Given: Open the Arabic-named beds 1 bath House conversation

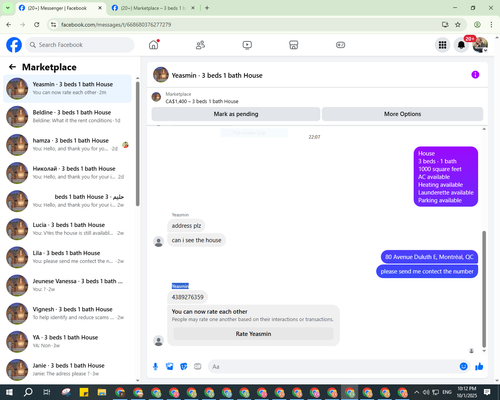Looking at the screenshot, I should pos(67,201).
